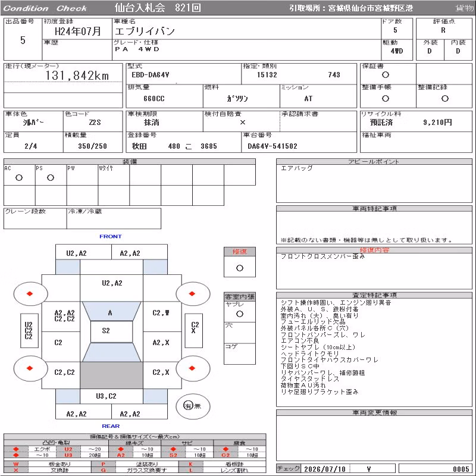
Task: Click the circle mark under 整備手帳
Action: pos(386,98)
